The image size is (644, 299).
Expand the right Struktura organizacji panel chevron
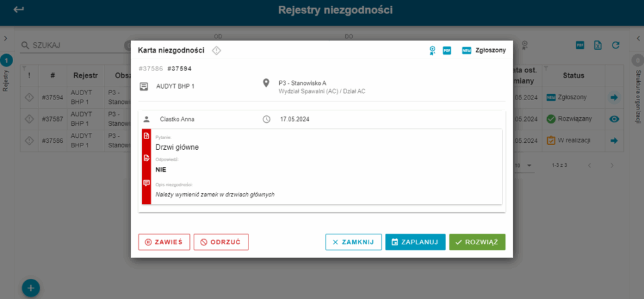(638, 38)
